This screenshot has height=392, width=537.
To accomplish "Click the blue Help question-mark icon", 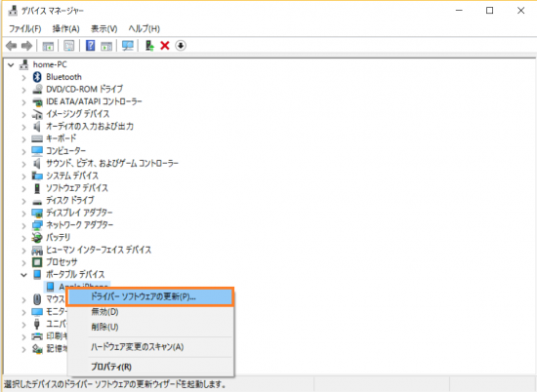I will [x=90, y=46].
